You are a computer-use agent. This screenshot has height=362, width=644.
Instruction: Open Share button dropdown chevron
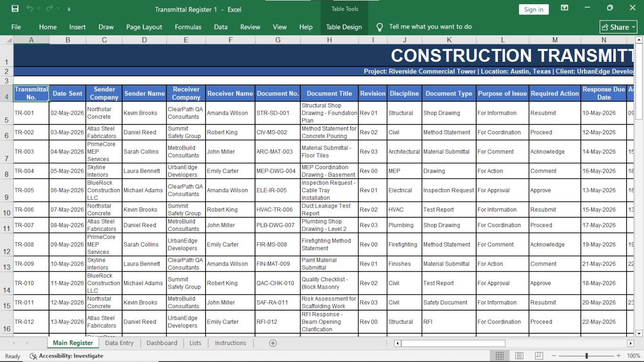tap(633, 27)
